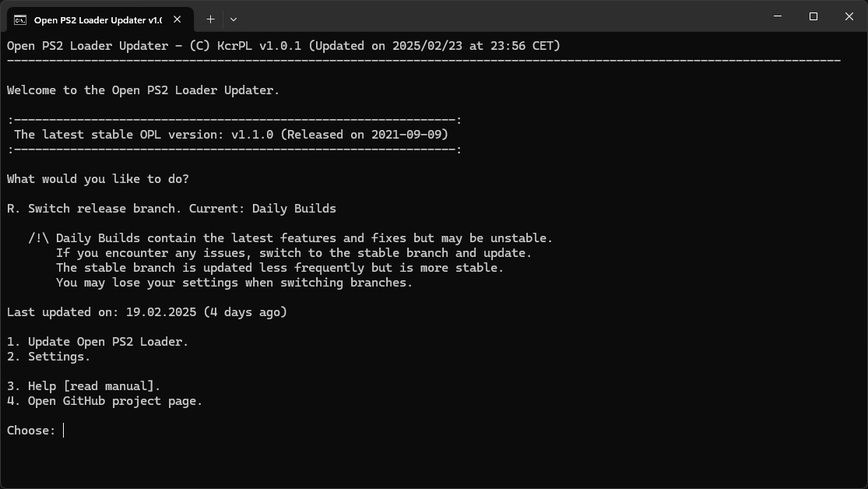The width and height of the screenshot is (868, 489).
Task: Click the latest stable OPL version line
Action: click(231, 135)
